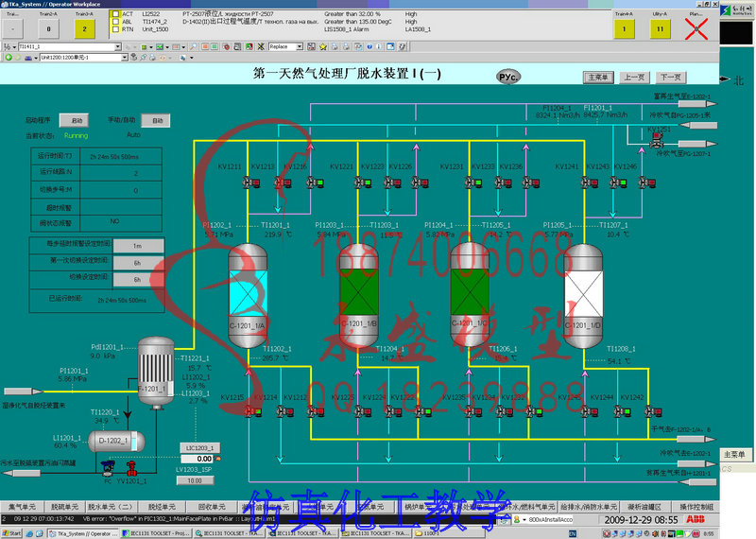Image resolution: width=756 pixels, height=539 pixels.
Task: Open the Replace mode dropdown
Action: point(300,46)
